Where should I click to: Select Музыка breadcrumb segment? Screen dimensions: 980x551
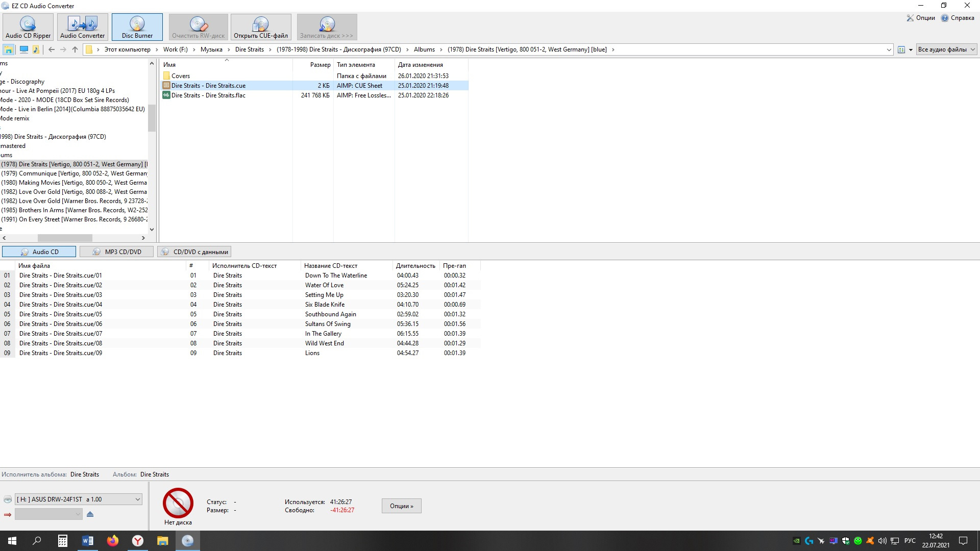[211, 49]
